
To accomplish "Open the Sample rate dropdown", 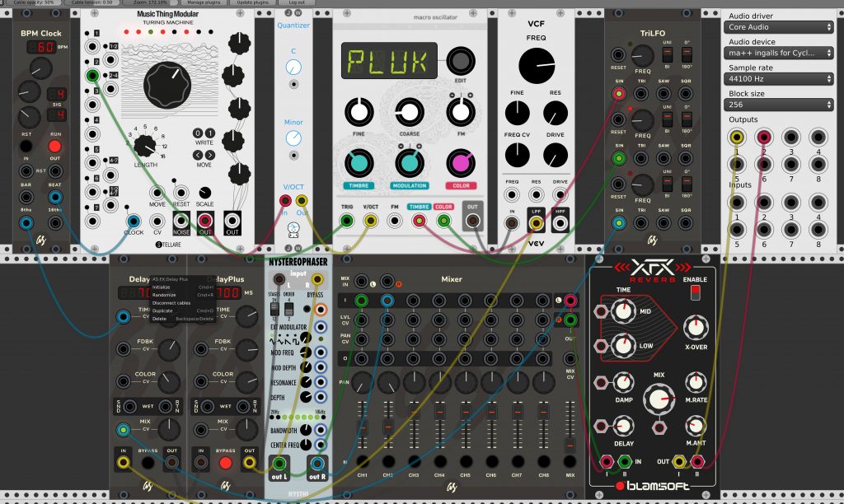I will [778, 78].
